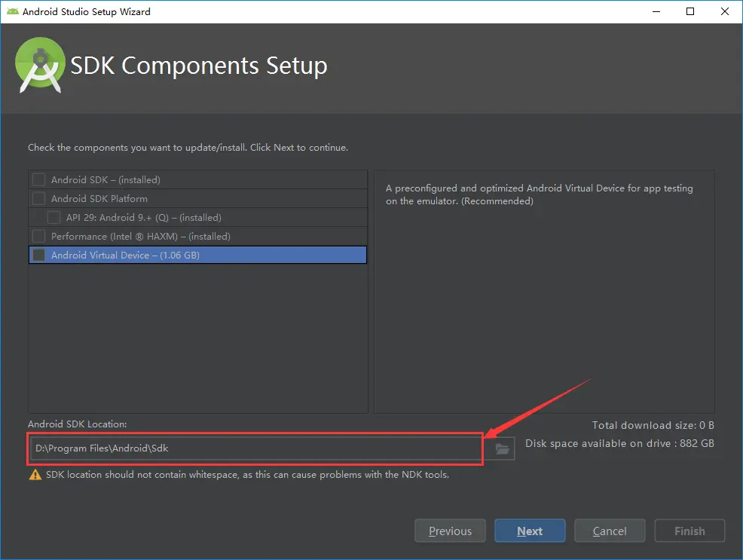Cancel the SDK setup wizard
This screenshot has height=560, width=743.
(610, 531)
